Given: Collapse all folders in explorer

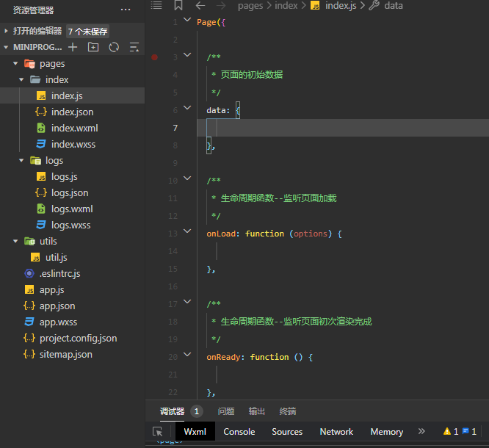Looking at the screenshot, I should click(x=134, y=47).
